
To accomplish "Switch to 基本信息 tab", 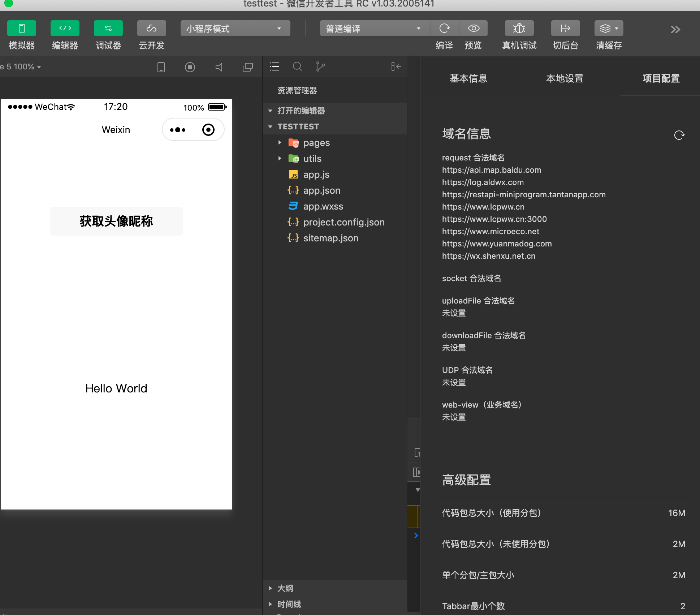I will click(x=468, y=78).
